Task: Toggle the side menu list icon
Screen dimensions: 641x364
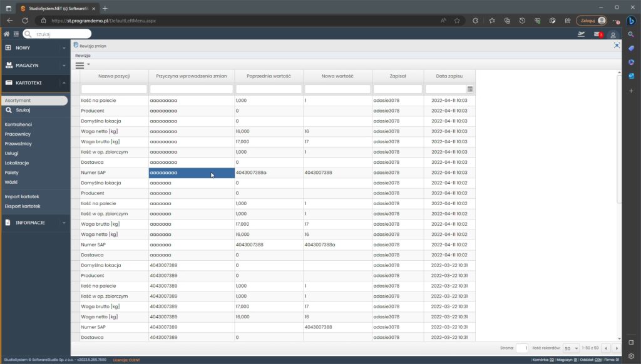Action: click(x=16, y=34)
